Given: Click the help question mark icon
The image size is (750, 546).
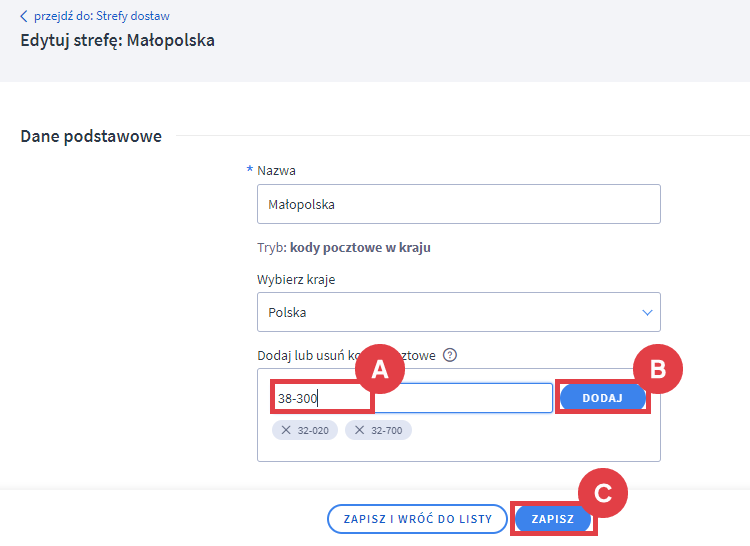Looking at the screenshot, I should point(450,355).
